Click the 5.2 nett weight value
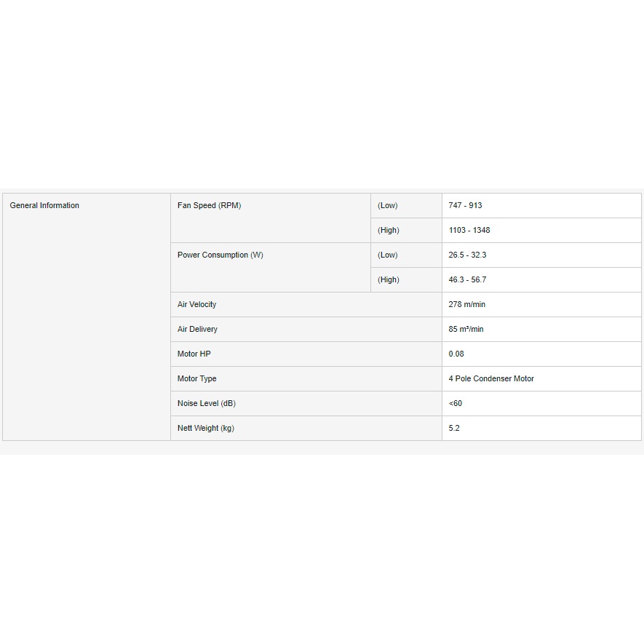This screenshot has height=644, width=644. pyautogui.click(x=454, y=429)
